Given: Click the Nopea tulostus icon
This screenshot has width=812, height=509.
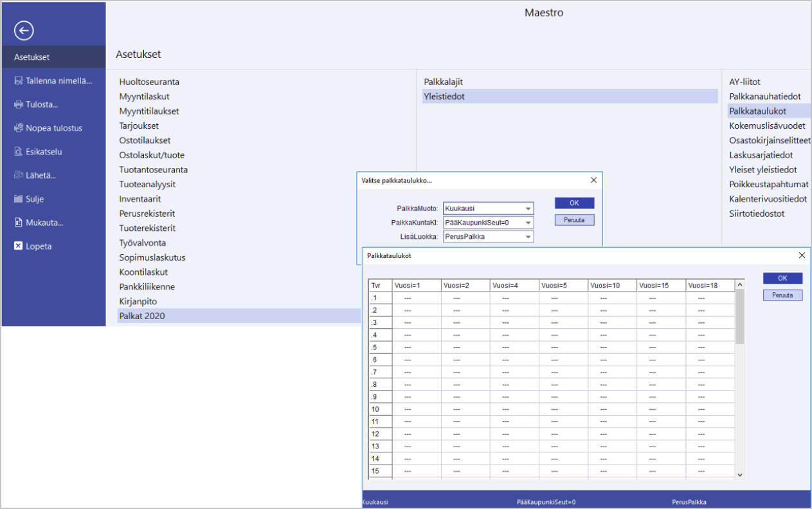Looking at the screenshot, I should 19,128.
